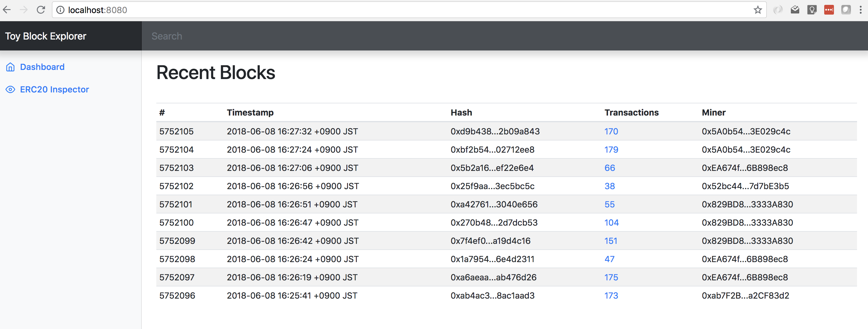This screenshot has width=868, height=329.
Task: Click the localhost:8080 address bar
Action: pyautogui.click(x=337, y=10)
